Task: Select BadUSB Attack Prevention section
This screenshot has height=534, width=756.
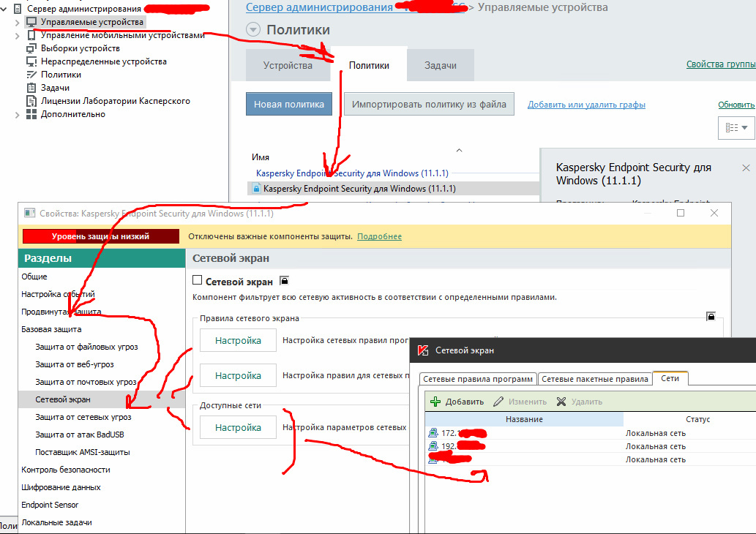Action: [80, 435]
